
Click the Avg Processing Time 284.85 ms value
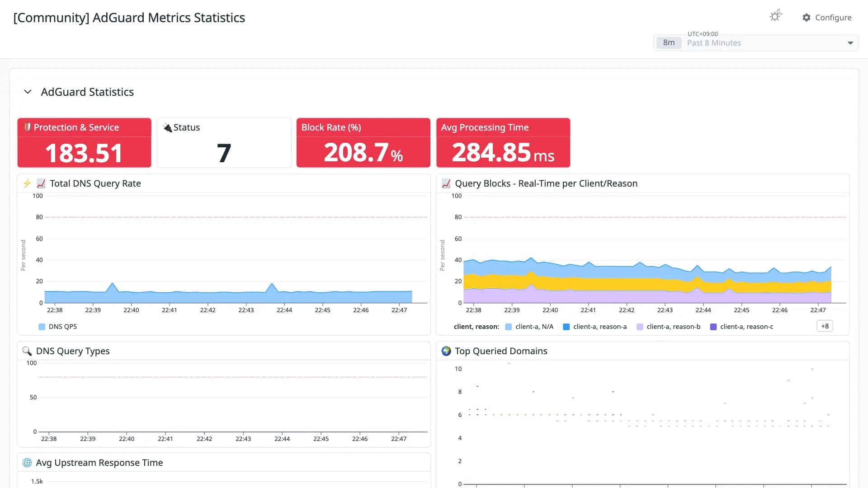pos(503,153)
